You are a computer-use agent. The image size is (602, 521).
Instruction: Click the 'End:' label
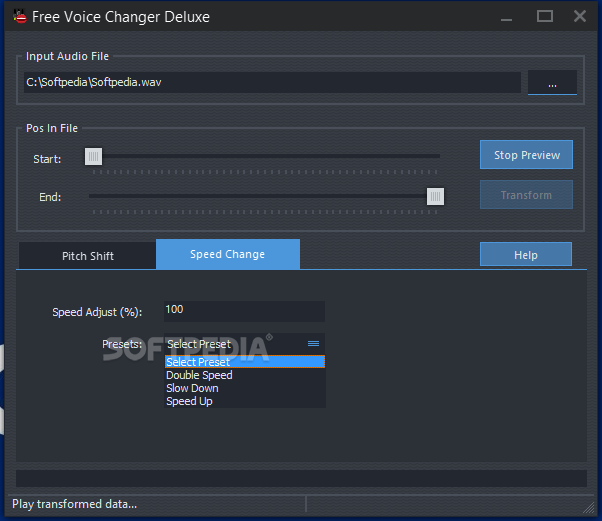50,197
